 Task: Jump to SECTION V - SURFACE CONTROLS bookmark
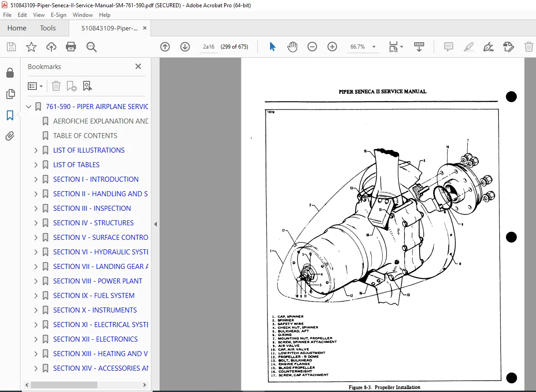(x=100, y=237)
